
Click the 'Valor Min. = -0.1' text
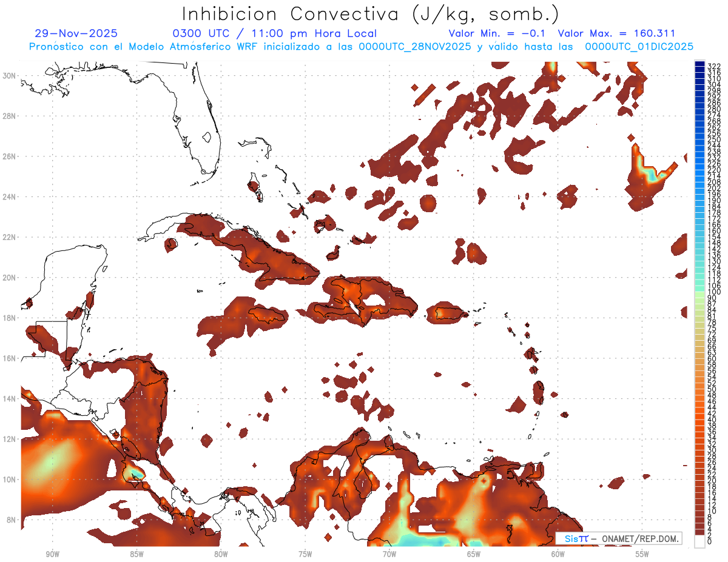tap(497, 34)
